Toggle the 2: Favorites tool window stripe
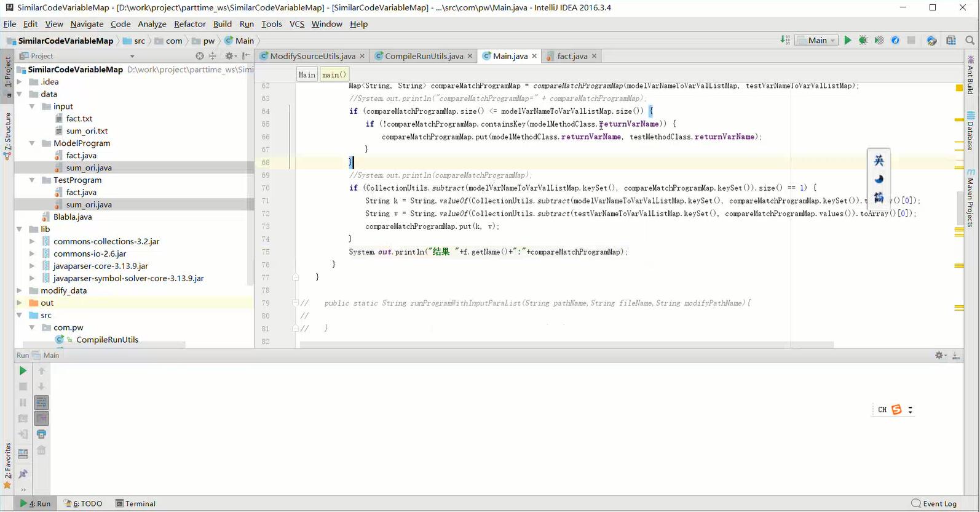This screenshot has width=980, height=512. (x=7, y=466)
